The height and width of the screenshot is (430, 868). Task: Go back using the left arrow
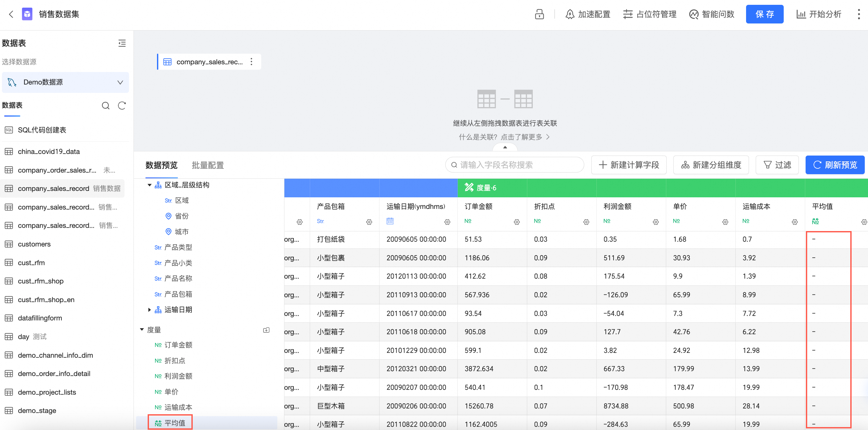(x=11, y=14)
